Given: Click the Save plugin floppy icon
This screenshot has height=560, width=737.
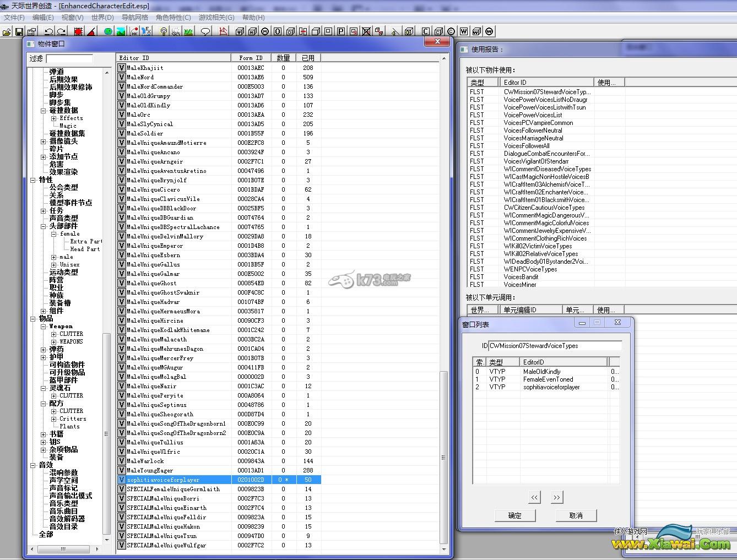Looking at the screenshot, I should click(x=19, y=31).
